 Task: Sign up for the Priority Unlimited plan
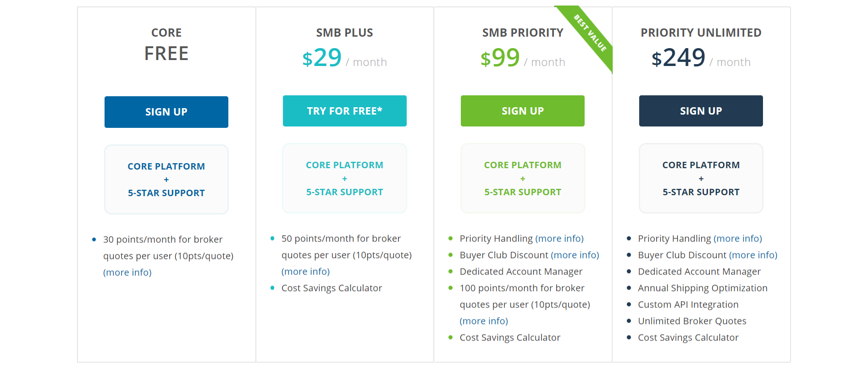(701, 111)
